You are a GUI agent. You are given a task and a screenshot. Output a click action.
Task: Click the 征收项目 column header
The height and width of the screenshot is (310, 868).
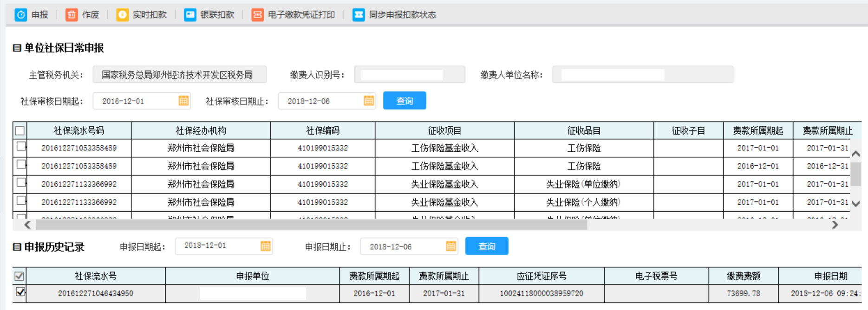click(444, 130)
